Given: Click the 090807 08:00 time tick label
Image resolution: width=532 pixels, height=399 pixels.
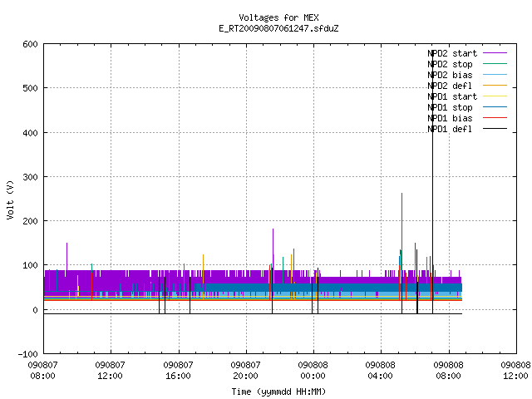Looking at the screenshot, I should tap(42, 371).
